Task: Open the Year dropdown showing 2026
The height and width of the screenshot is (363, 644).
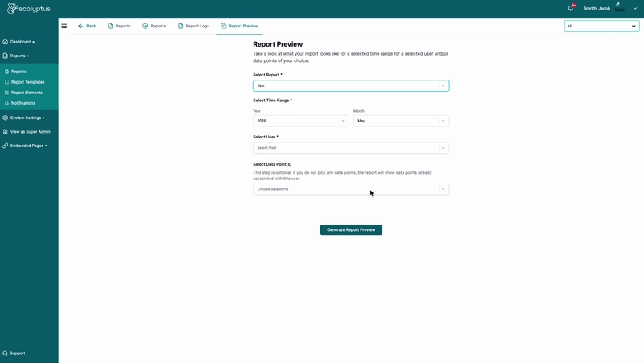Action: pos(300,121)
